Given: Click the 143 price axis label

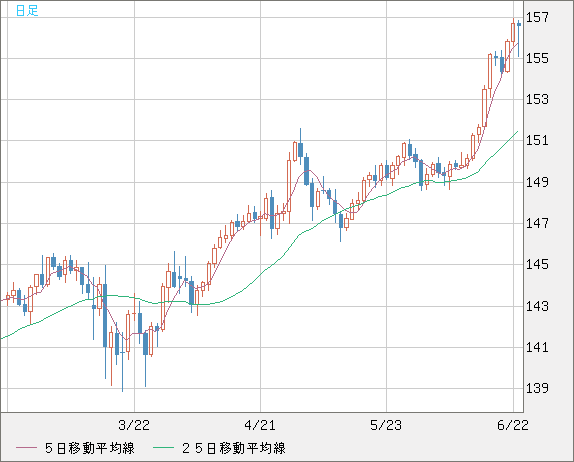Looking at the screenshot, I should pos(537,306).
